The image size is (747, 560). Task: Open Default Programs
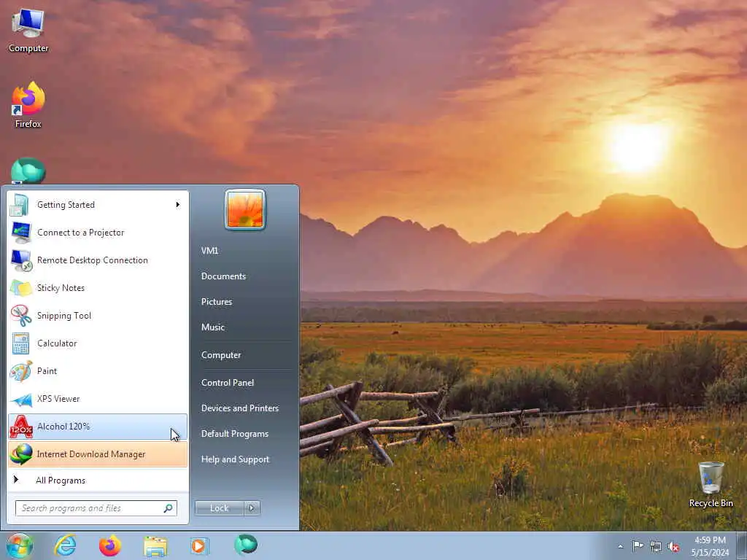pos(234,434)
